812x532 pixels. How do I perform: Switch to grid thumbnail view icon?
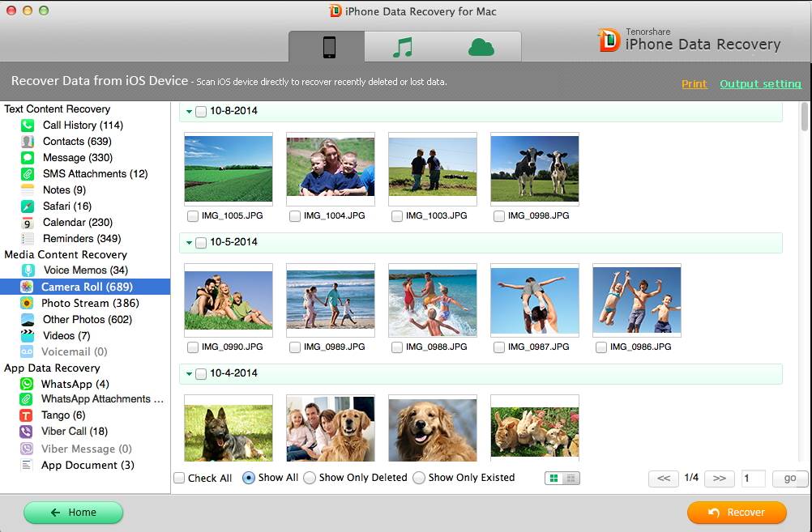553,479
